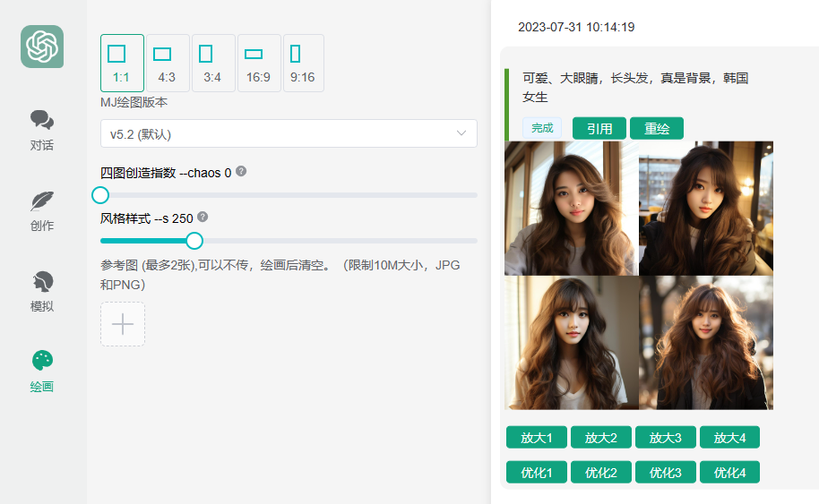Image resolution: width=819 pixels, height=504 pixels.
Task: Click the 优化4 variation button
Action: (729, 472)
